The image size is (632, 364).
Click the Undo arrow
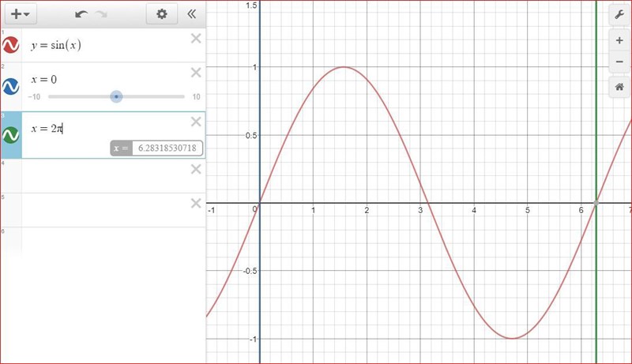(81, 14)
